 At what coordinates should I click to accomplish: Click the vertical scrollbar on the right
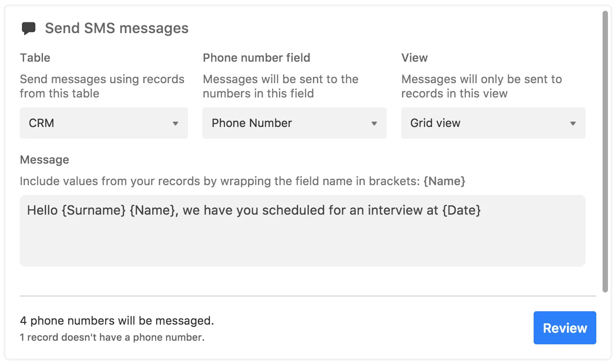click(605, 152)
